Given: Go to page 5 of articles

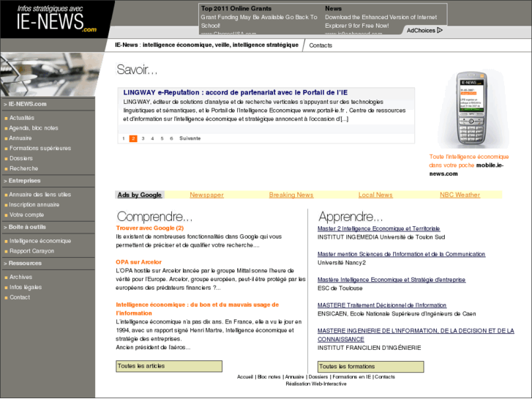Looking at the screenshot, I should click(162, 138).
